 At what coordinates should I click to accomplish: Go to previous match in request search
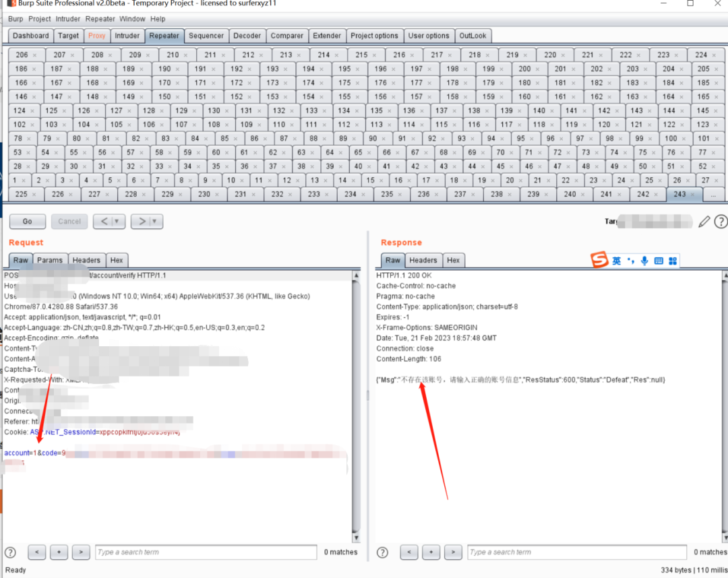(36, 552)
